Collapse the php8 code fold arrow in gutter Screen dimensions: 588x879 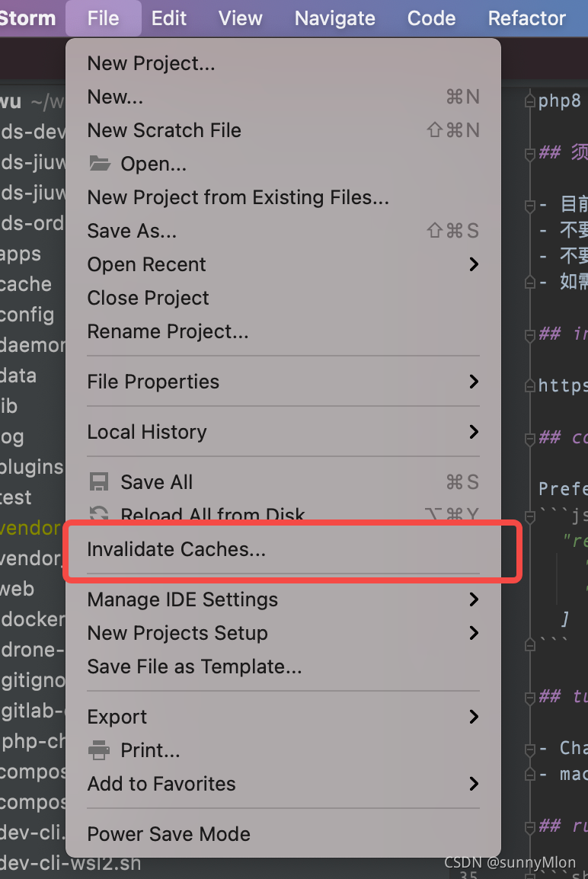click(x=529, y=100)
